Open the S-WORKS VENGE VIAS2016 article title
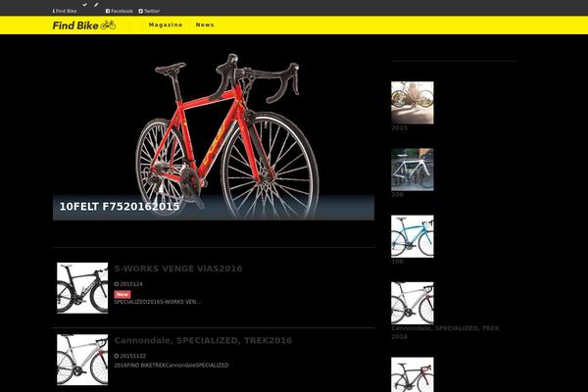The width and height of the screenshot is (588, 392). point(178,269)
